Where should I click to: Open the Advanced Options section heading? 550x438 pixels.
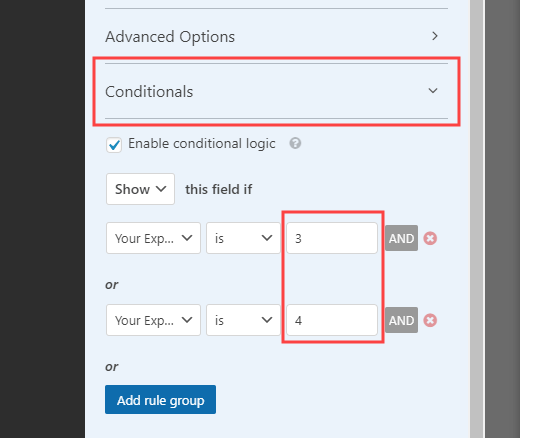170,36
